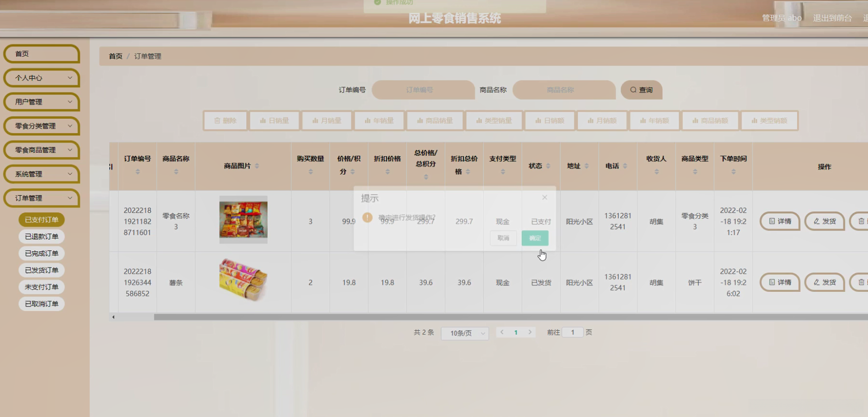Focus the 商品名称 search field
The height and width of the screenshot is (417, 868).
[564, 90]
